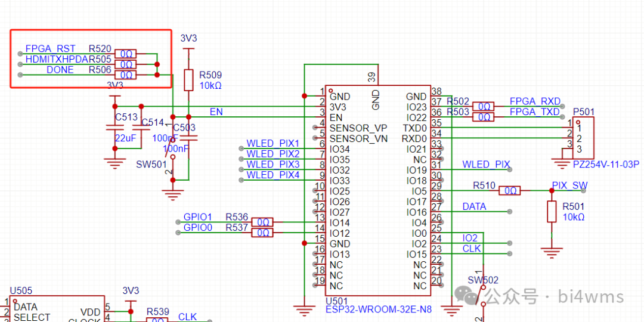Select the PIX_SW net label
This screenshot has width=644, height=322.
click(569, 185)
